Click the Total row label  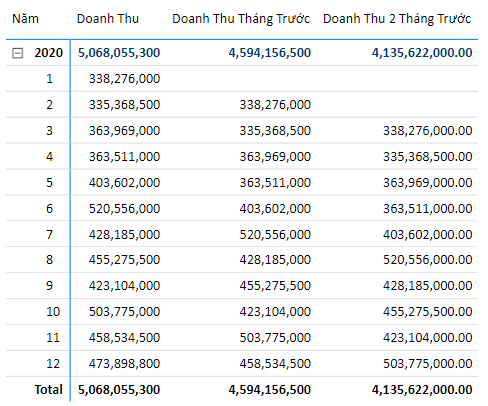pos(49,389)
